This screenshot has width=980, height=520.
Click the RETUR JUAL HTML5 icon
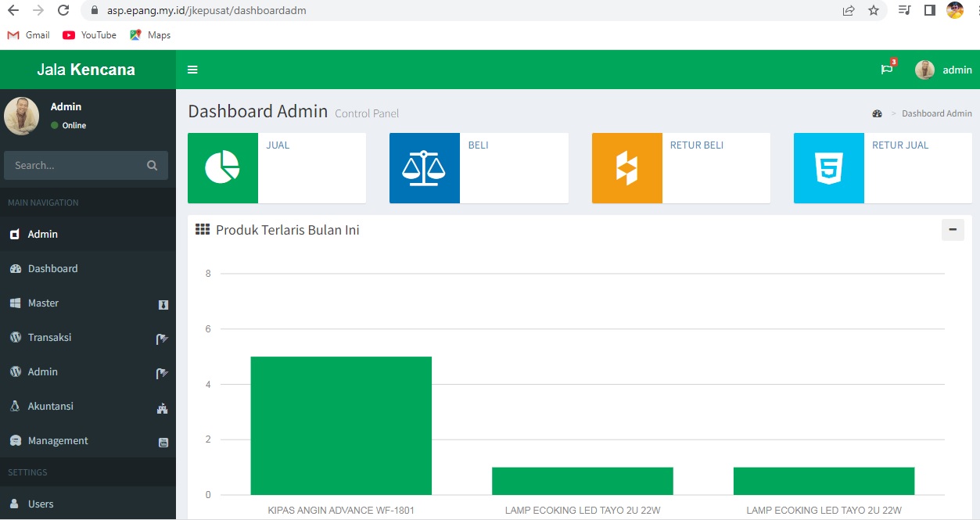(828, 168)
